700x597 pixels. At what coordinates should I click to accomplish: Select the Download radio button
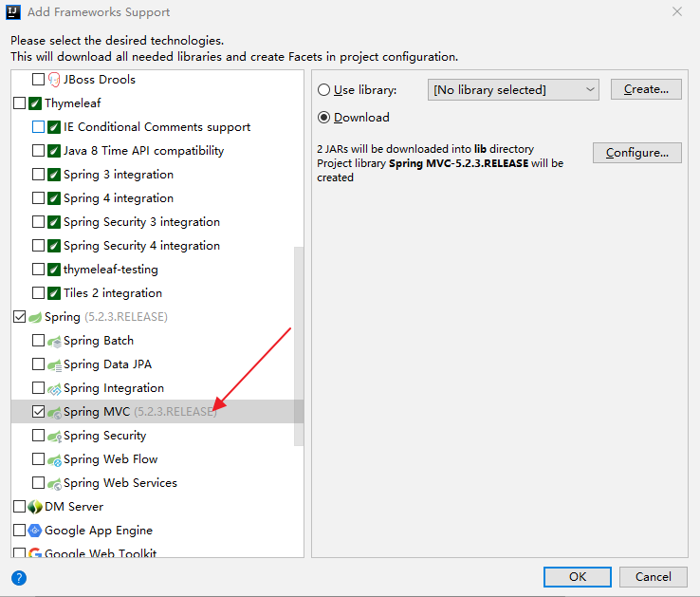tap(323, 118)
